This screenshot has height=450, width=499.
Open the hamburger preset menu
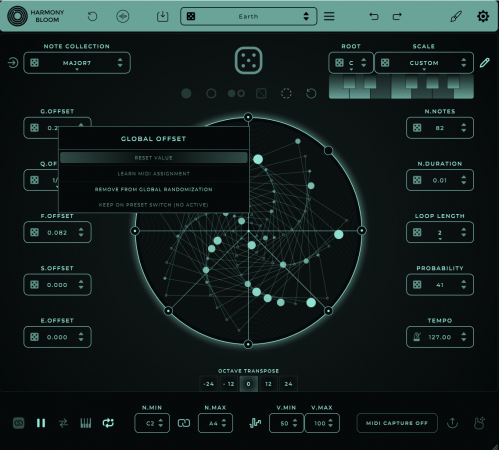(329, 16)
